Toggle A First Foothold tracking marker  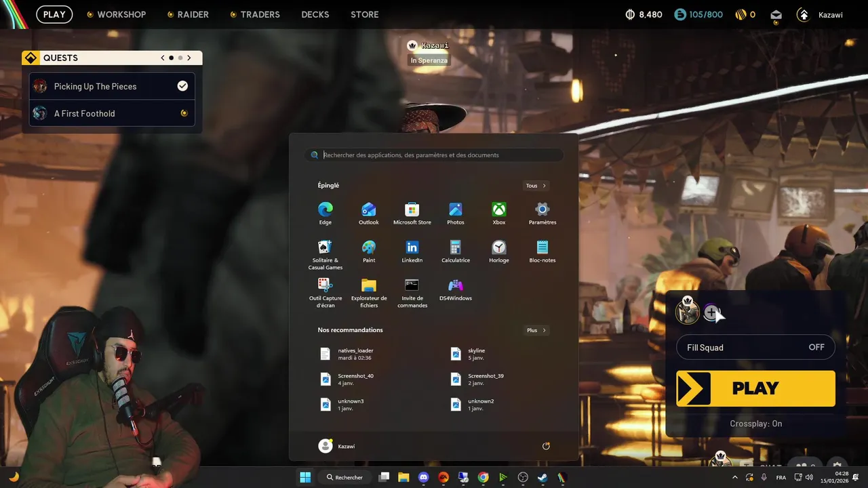pos(184,113)
